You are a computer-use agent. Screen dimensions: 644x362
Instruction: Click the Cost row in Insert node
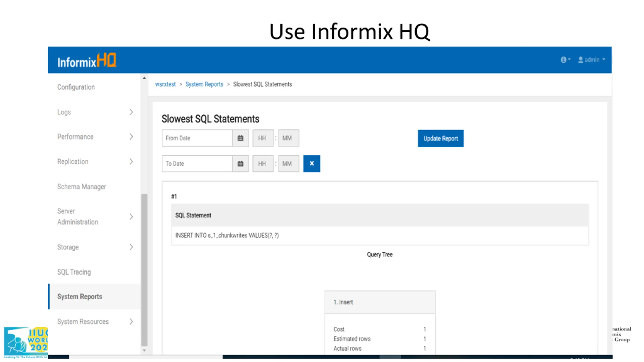pyautogui.click(x=380, y=329)
